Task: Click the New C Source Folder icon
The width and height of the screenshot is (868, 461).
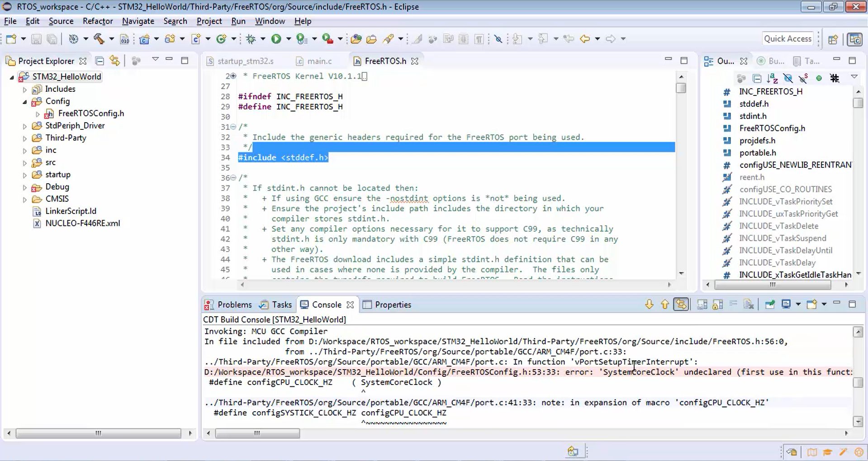Action: coord(170,39)
